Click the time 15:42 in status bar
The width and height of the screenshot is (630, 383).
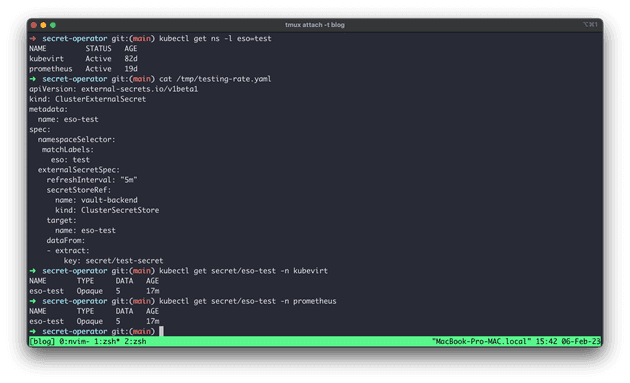click(546, 341)
